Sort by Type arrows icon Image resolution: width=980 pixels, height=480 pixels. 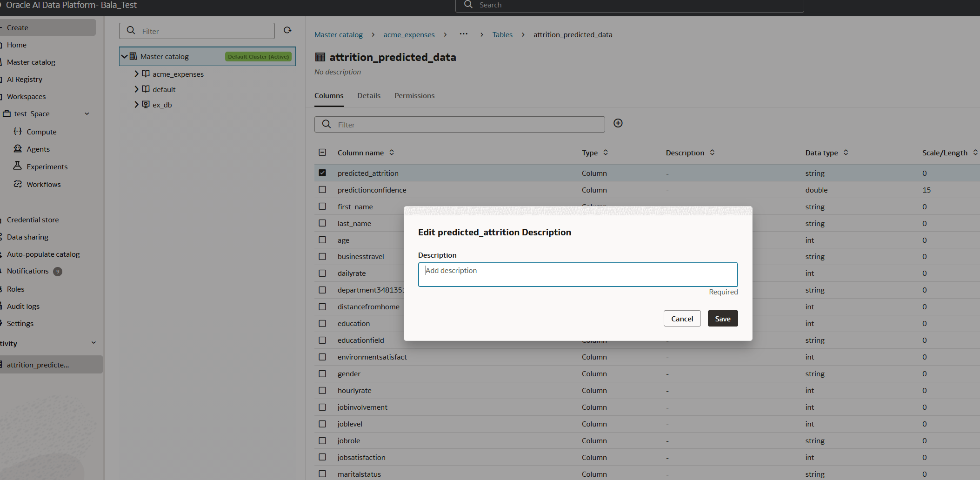pos(606,153)
